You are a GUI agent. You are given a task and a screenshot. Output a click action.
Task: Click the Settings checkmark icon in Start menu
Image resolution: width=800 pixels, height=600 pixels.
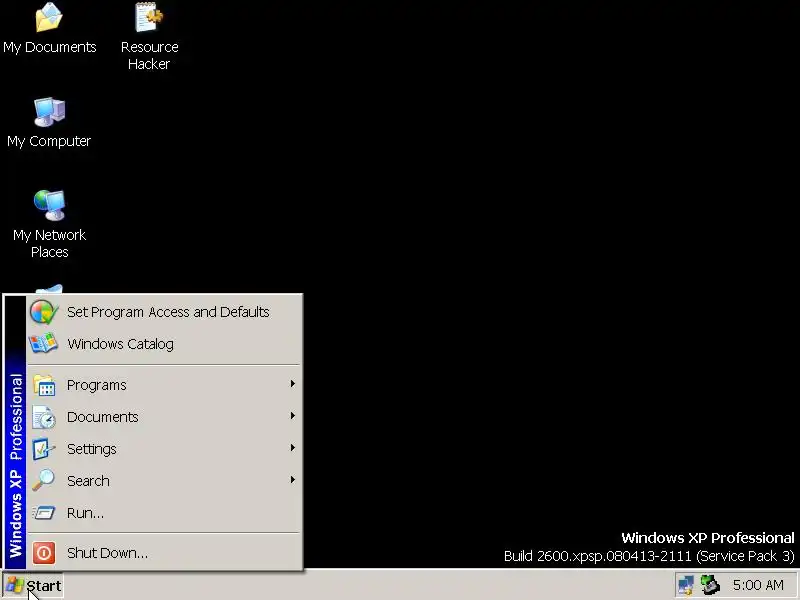(x=44, y=449)
